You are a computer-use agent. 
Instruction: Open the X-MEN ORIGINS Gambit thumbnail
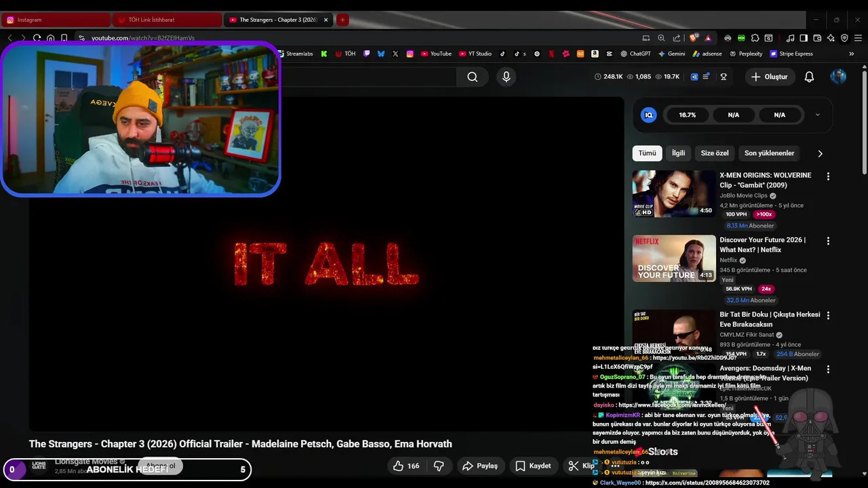tap(674, 194)
